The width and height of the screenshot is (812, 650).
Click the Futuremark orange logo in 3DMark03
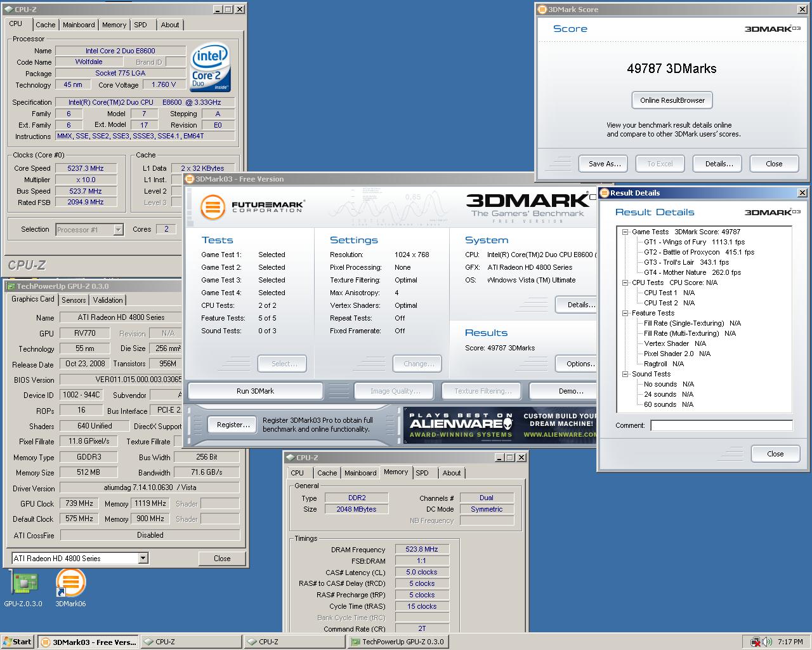213,207
